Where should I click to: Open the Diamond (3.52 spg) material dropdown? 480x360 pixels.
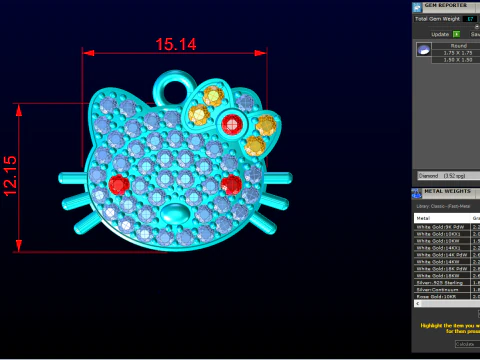click(x=449, y=176)
